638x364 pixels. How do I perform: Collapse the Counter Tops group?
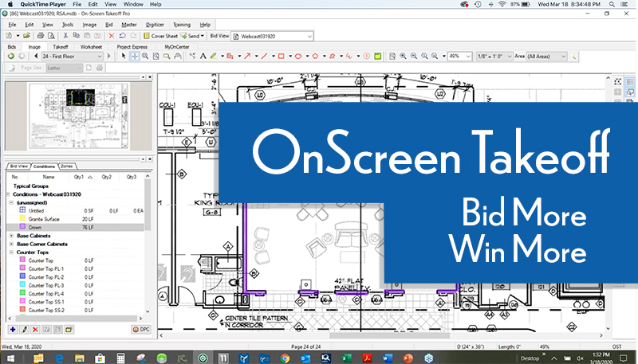click(11, 252)
